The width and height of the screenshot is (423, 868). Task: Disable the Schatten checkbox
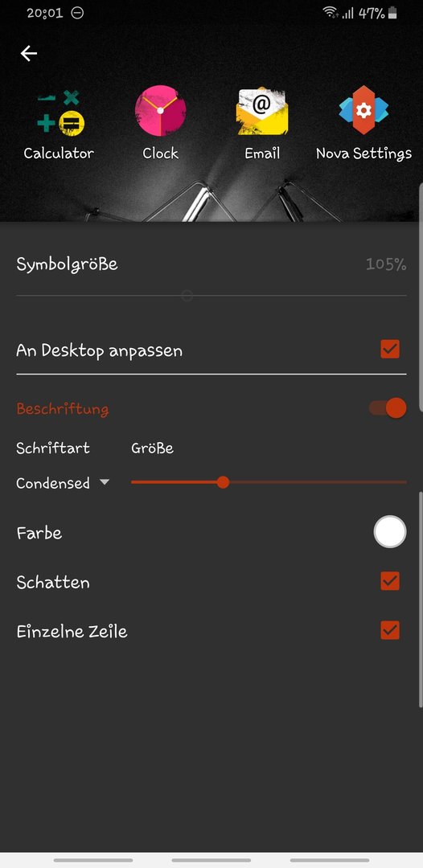tap(390, 581)
